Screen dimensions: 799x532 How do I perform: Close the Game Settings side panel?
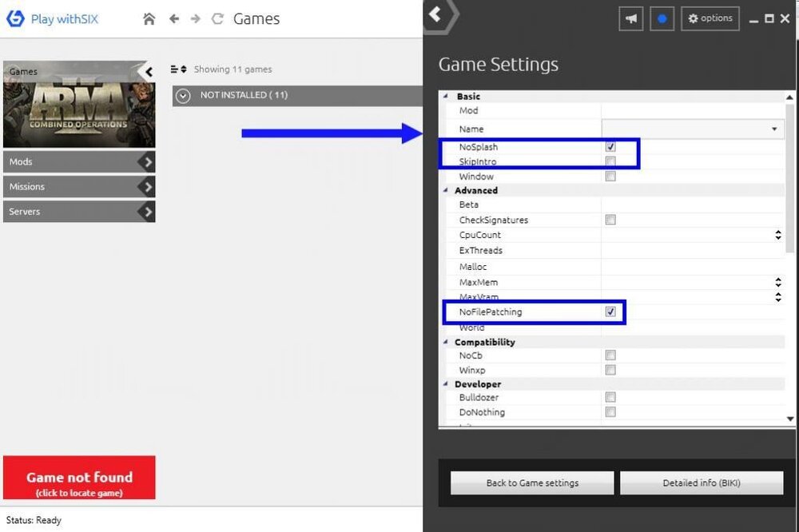435,14
